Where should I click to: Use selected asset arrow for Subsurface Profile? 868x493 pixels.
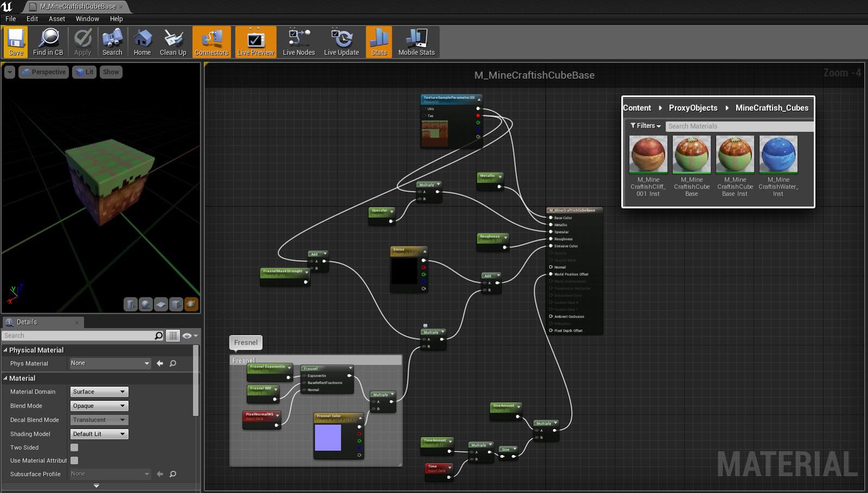[160, 474]
